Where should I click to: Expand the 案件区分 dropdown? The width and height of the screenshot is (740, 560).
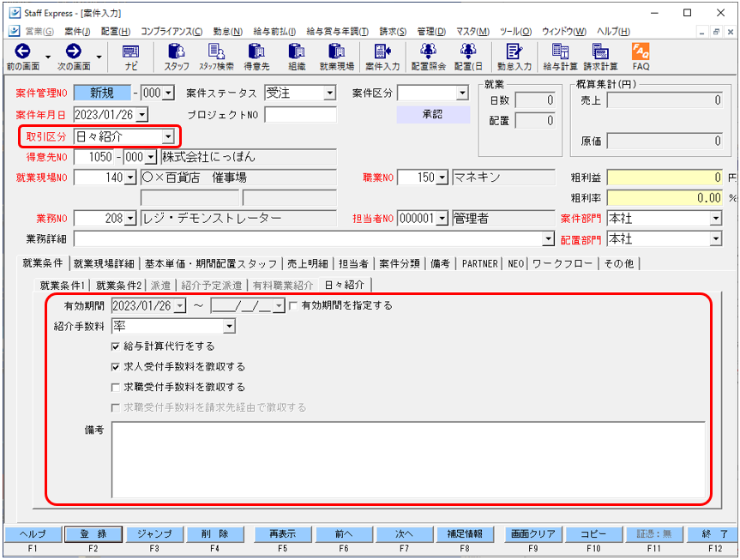tap(462, 93)
